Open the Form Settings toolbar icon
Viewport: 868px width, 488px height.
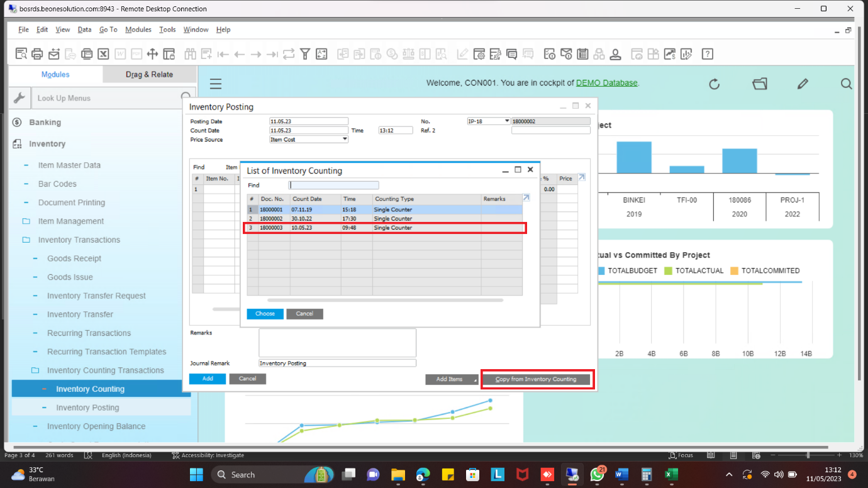[x=479, y=54]
